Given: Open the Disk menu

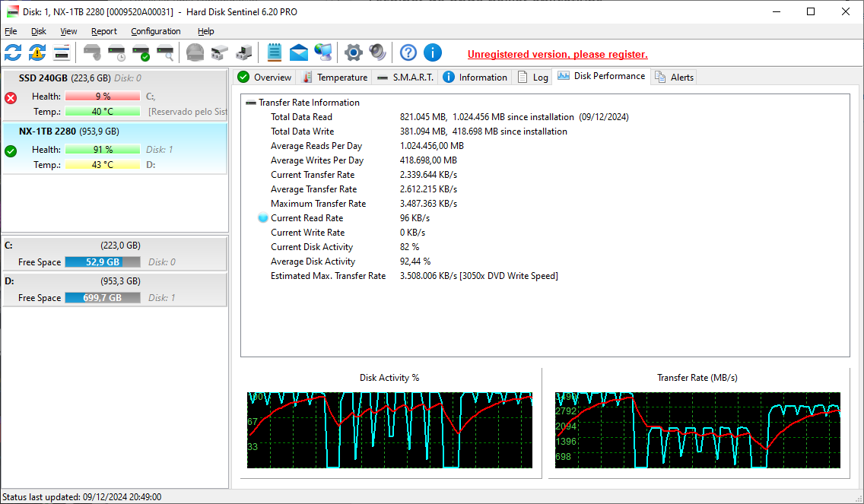Looking at the screenshot, I should [39, 31].
